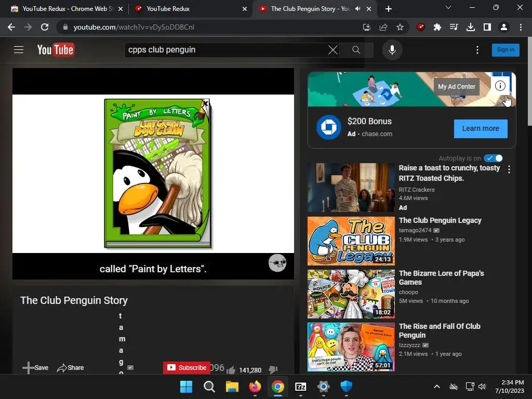The height and width of the screenshot is (399, 532).
Task: Open Windows Security shield in taskbar
Action: 347,387
